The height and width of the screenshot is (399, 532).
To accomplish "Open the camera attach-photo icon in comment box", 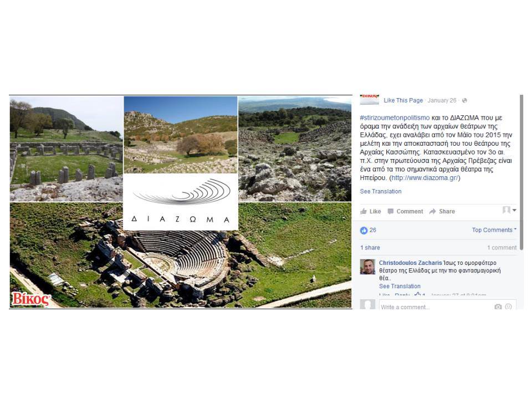I will (x=498, y=306).
